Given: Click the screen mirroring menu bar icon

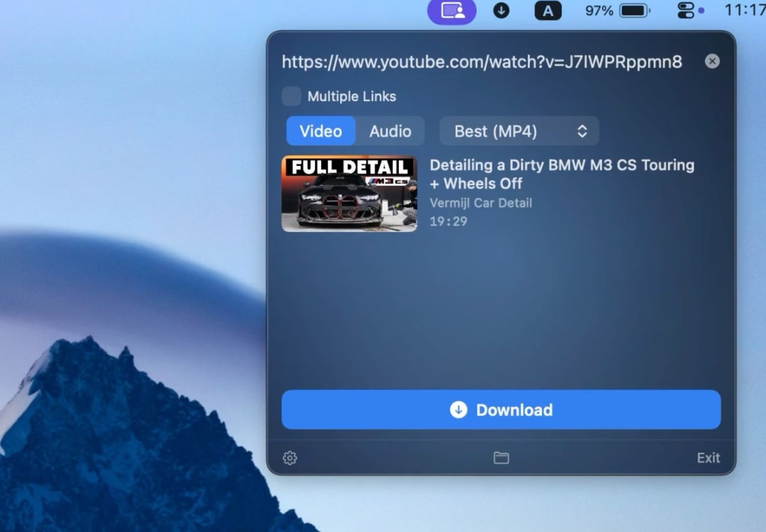Looking at the screenshot, I should [452, 11].
